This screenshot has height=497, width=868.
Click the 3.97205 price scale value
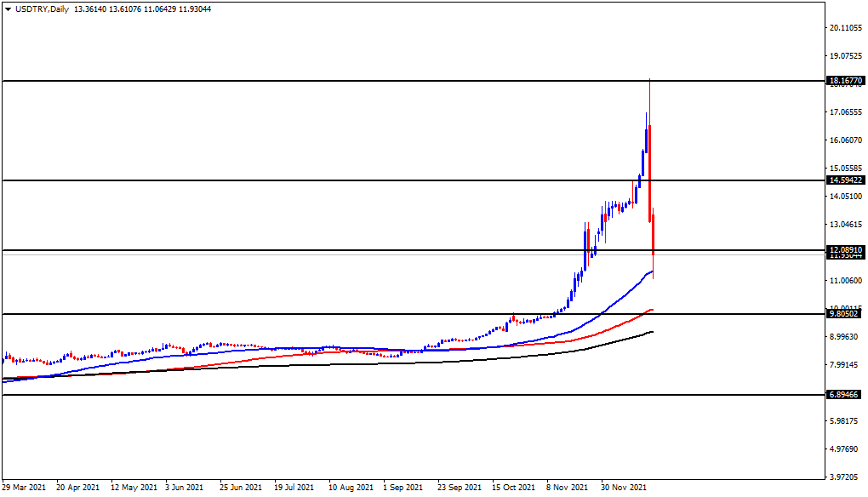pyautogui.click(x=845, y=477)
